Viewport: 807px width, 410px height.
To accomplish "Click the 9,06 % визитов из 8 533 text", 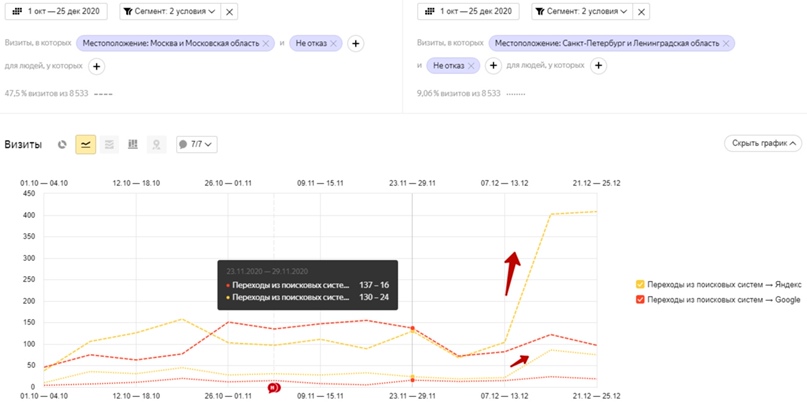I will point(458,94).
